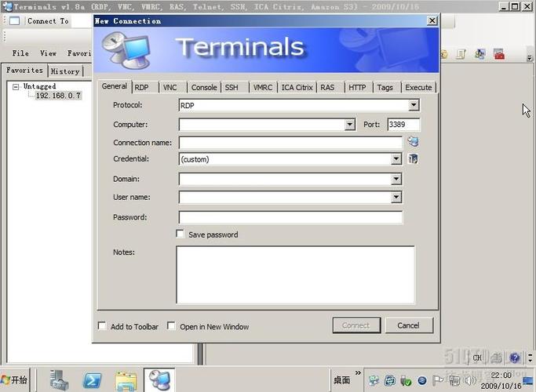Screen dimensions: 536x392
Task: Click the taskbar clock showing 22:00
Action: [501, 376]
